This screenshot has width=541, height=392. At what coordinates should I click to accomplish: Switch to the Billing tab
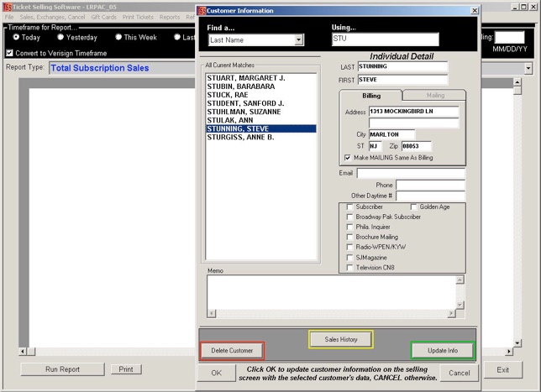point(371,96)
